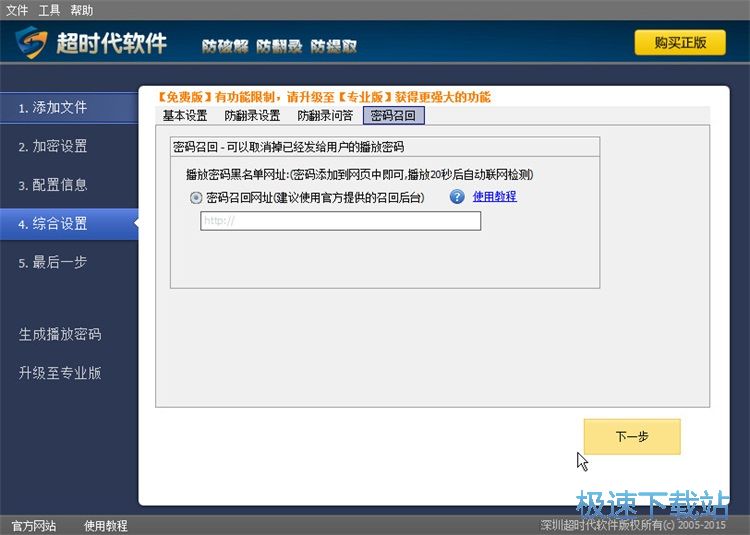The height and width of the screenshot is (535, 750).
Task: Select step 4. 综合设置 in the sidebar
Action: (x=69, y=224)
